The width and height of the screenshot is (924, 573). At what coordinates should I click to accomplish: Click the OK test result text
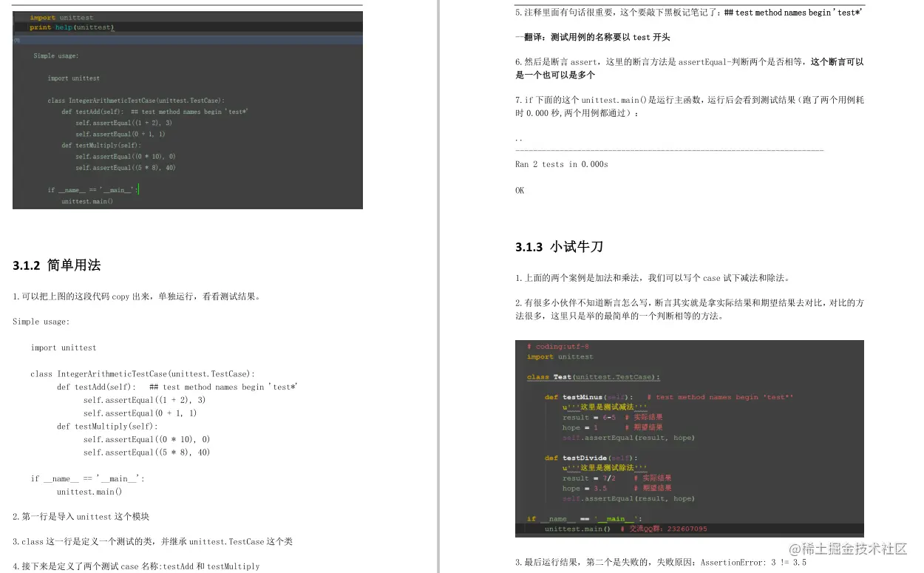(x=519, y=190)
